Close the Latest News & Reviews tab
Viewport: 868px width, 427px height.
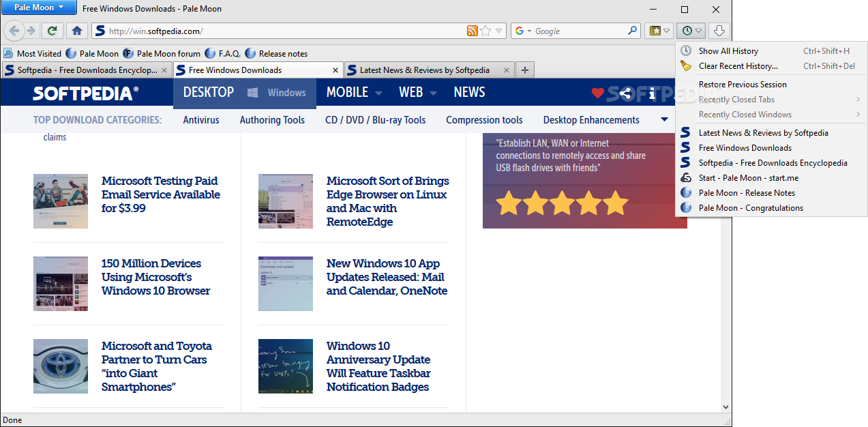click(x=506, y=70)
